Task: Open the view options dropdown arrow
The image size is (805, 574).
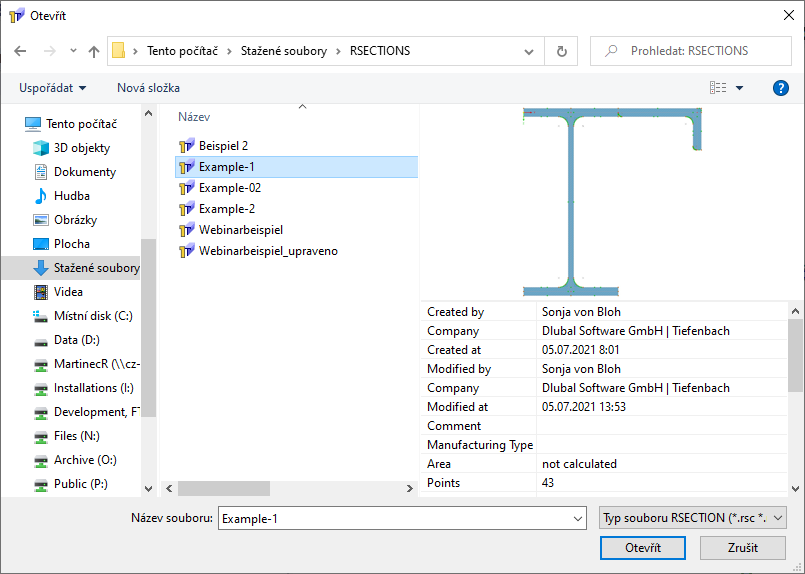Action: [x=739, y=88]
